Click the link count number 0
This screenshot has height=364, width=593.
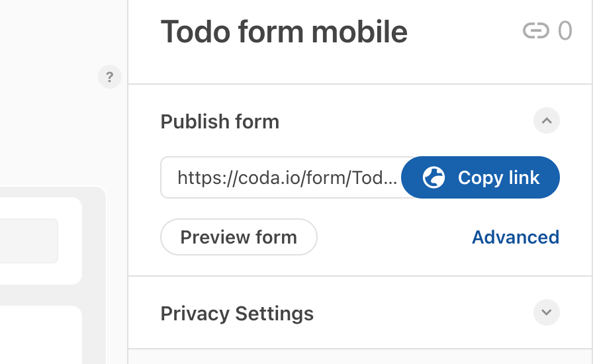pyautogui.click(x=565, y=31)
